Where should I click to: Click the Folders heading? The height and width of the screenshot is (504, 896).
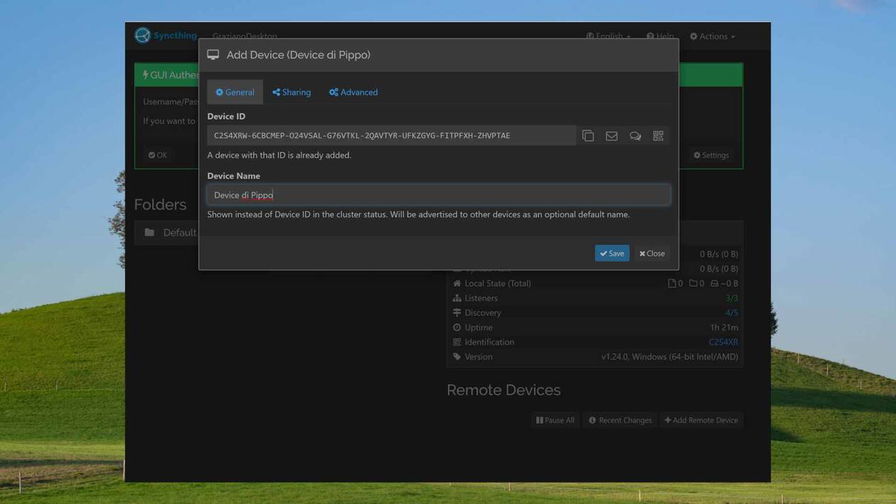(x=160, y=205)
